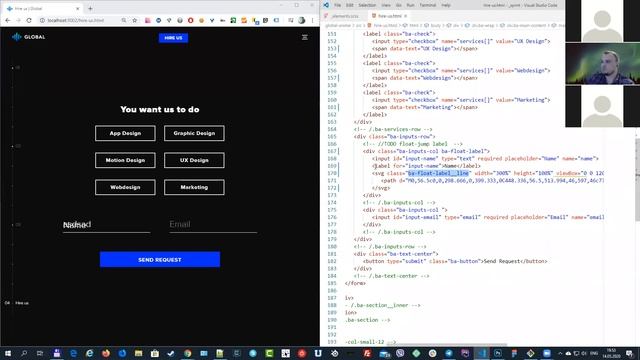Viewport: 640px width, 360px height.
Task: Reload the localhost page
Action: tap(29, 20)
